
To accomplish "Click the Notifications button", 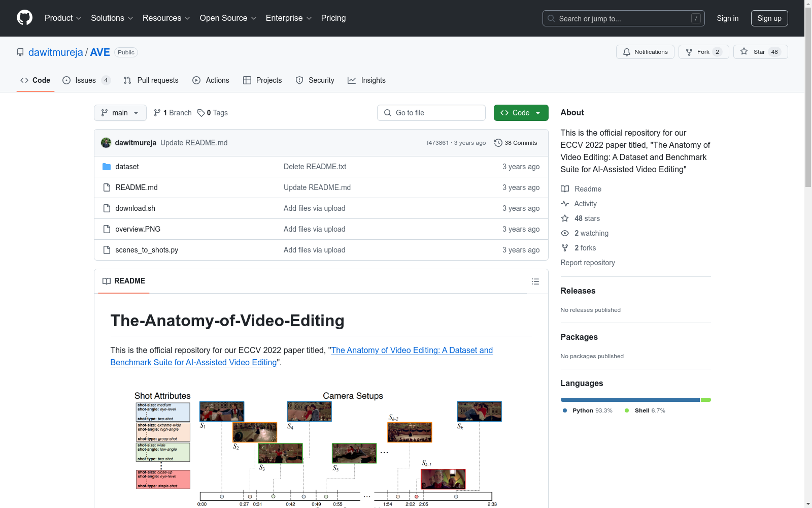I will pos(645,52).
